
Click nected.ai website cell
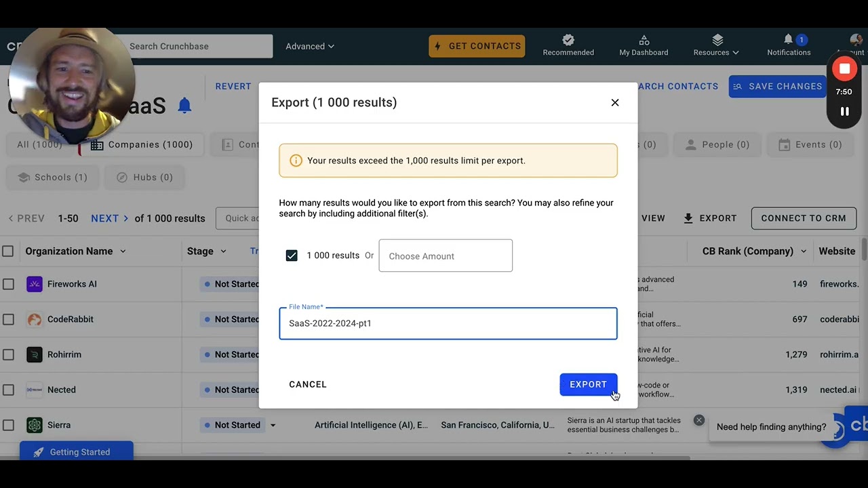click(x=837, y=390)
